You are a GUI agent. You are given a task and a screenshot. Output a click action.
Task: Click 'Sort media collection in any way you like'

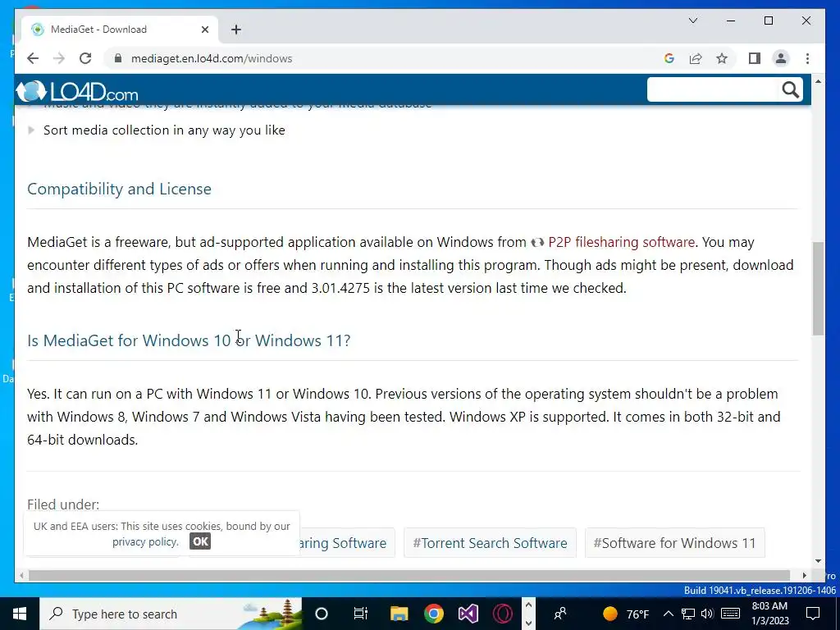coord(164,130)
